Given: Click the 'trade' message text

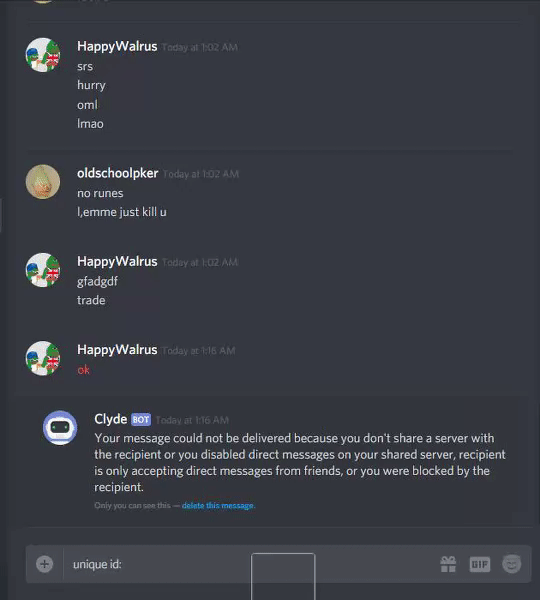Looking at the screenshot, I should point(91,300).
